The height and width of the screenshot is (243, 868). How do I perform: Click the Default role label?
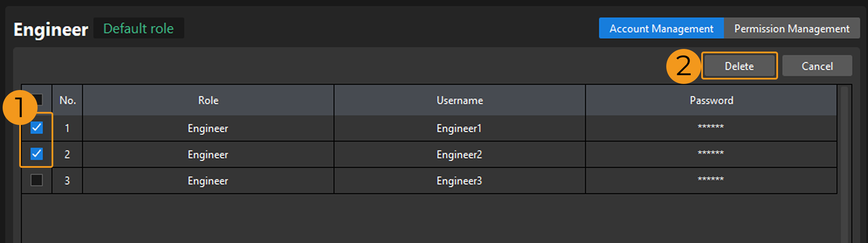138,28
